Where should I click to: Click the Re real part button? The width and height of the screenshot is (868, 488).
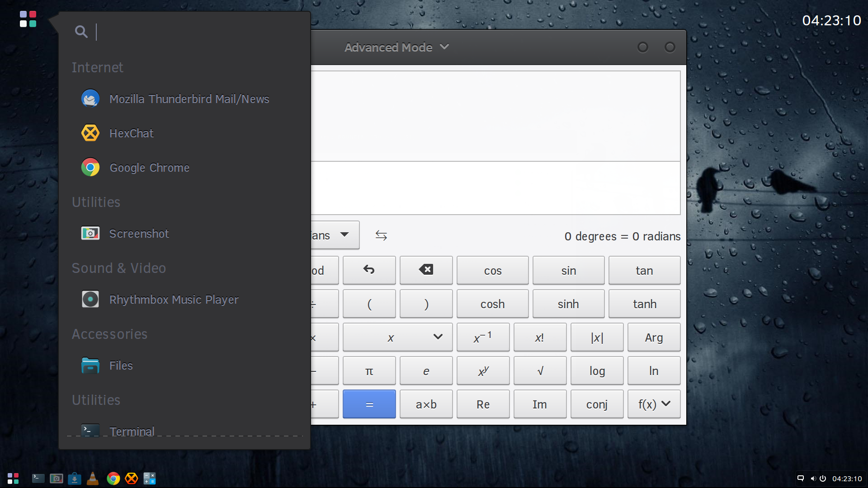click(483, 404)
